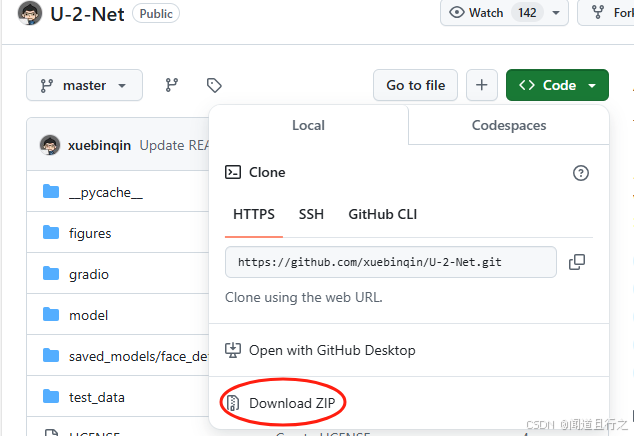Click the test_data folder icon

tap(51, 396)
